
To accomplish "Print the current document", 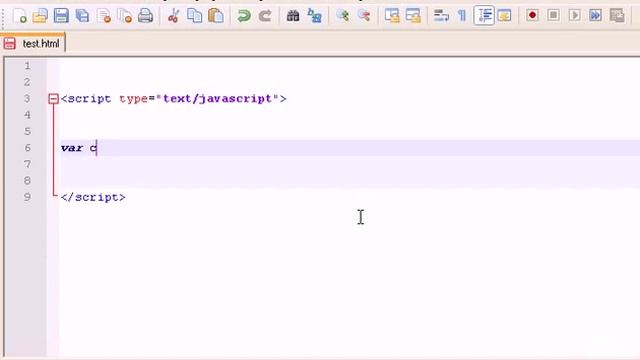I will point(145,16).
